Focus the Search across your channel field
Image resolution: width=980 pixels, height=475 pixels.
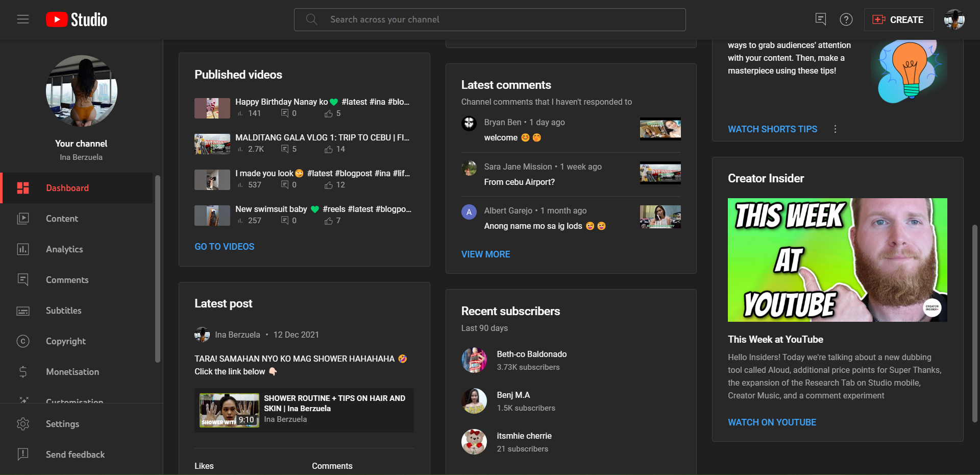[x=490, y=19]
